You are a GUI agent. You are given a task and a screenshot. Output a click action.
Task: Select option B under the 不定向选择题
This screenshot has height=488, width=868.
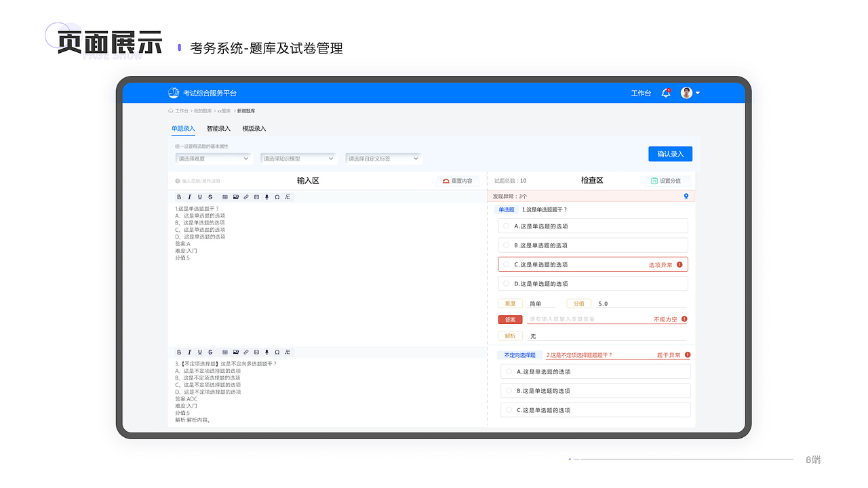click(x=595, y=390)
